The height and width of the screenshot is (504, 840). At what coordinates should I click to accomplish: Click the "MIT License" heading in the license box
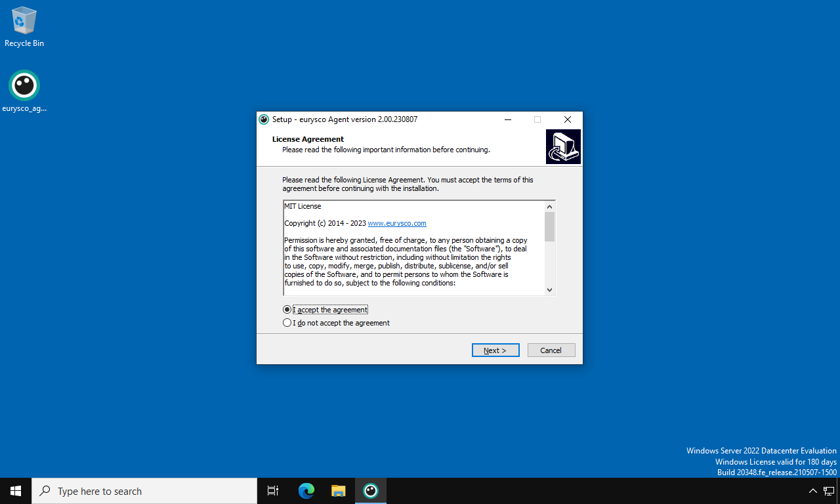pyautogui.click(x=303, y=206)
